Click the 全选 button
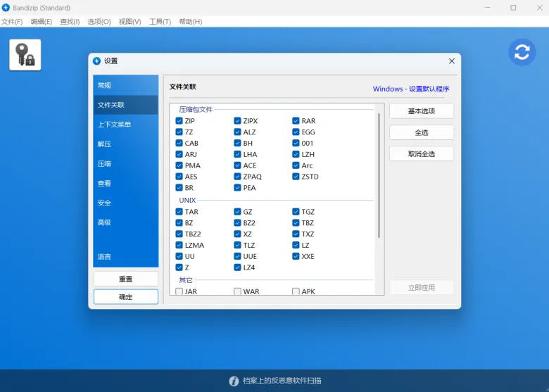This screenshot has height=392, width=549. [x=421, y=132]
